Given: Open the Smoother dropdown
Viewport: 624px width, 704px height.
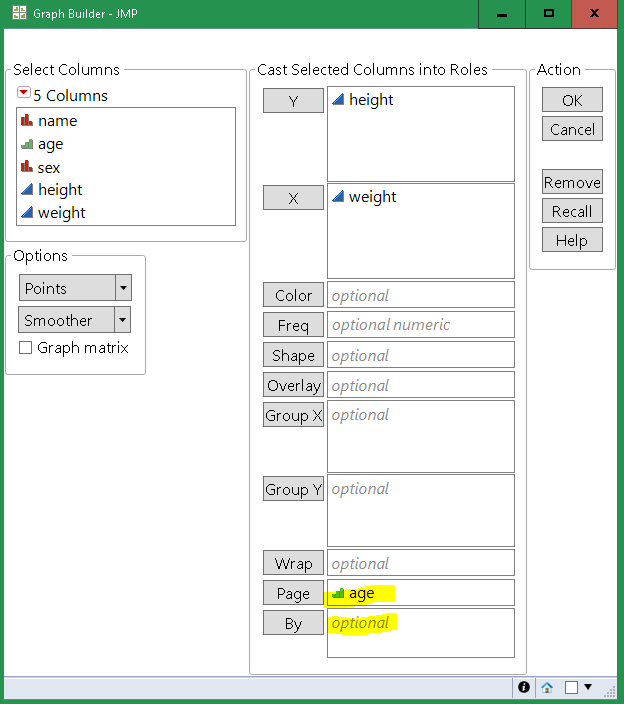Looking at the screenshot, I should pos(123,320).
